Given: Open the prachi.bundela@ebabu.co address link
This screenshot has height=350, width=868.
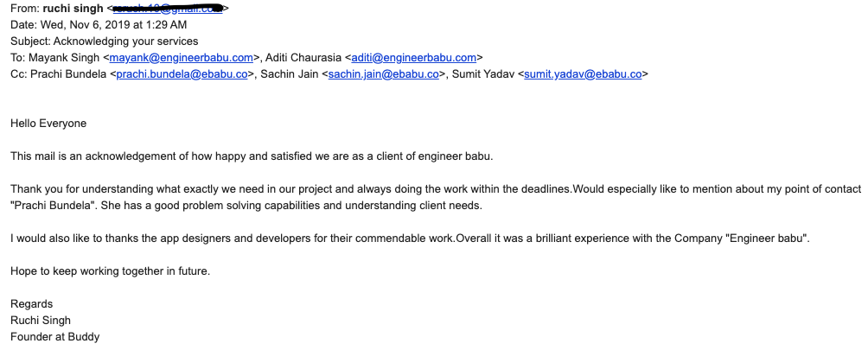Looking at the screenshot, I should pos(182,74).
